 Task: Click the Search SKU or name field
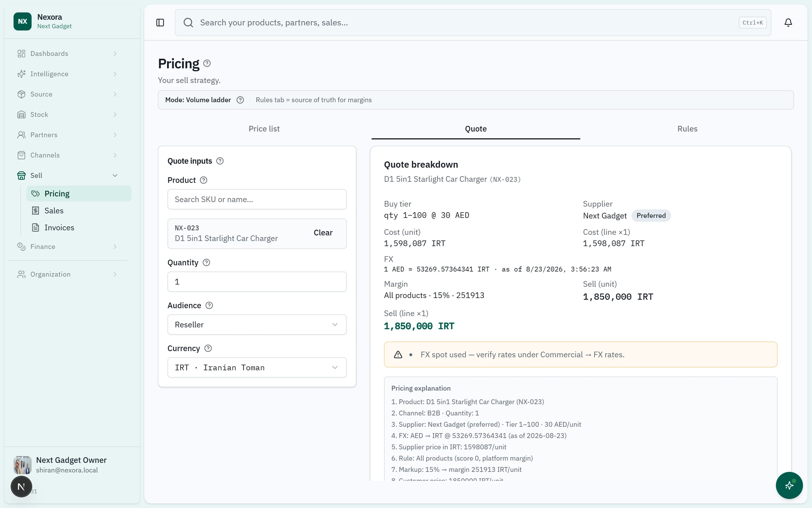pos(257,199)
